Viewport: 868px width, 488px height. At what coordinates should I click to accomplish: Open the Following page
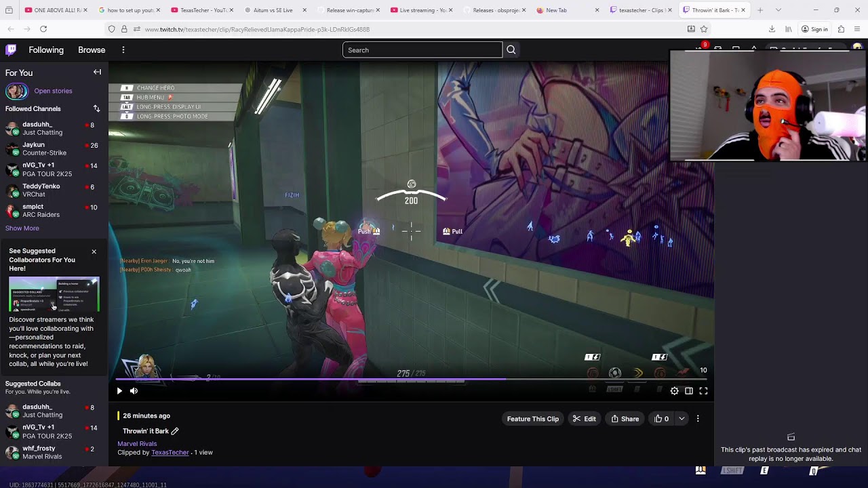click(46, 49)
